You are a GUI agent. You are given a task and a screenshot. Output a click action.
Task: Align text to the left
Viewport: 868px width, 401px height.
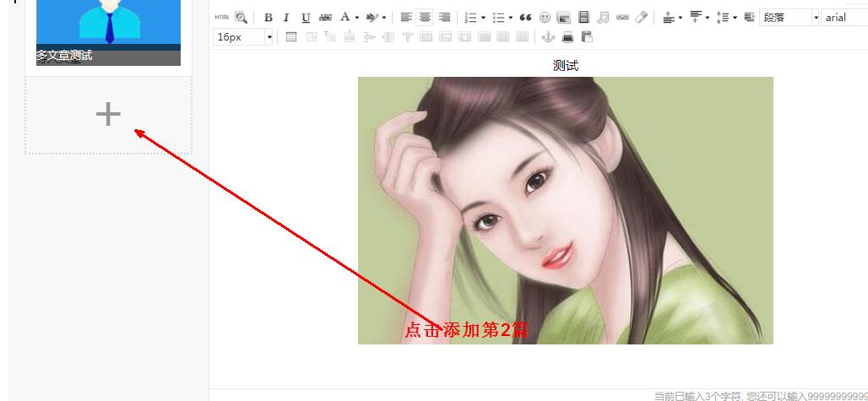click(x=406, y=17)
